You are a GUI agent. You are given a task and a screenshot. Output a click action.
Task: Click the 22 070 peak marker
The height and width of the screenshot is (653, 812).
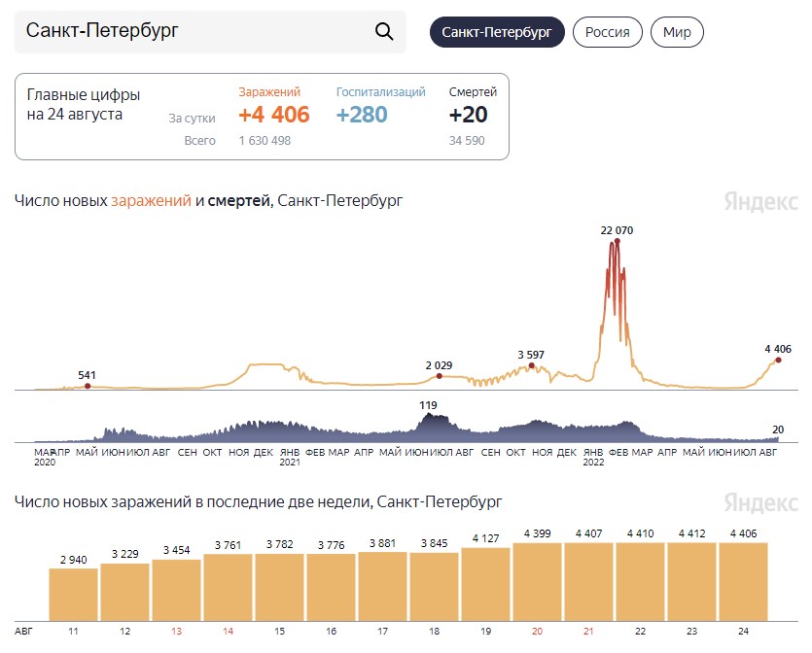[617, 241]
